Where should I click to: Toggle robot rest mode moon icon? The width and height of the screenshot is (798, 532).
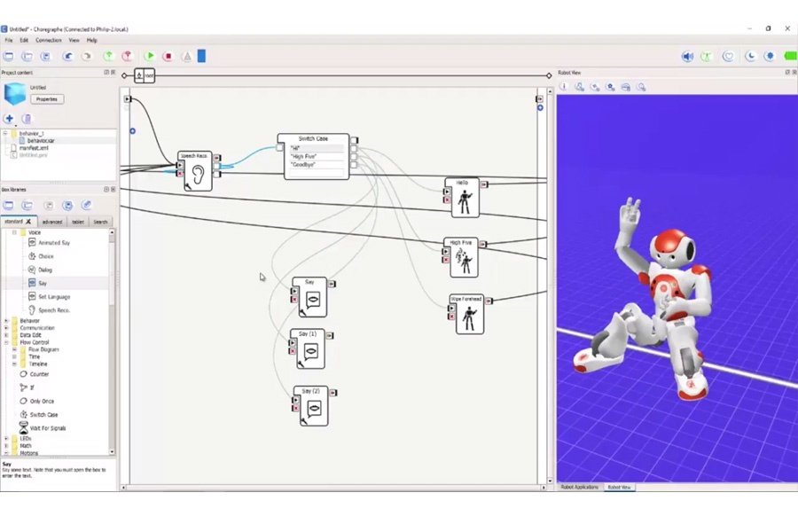pos(750,56)
